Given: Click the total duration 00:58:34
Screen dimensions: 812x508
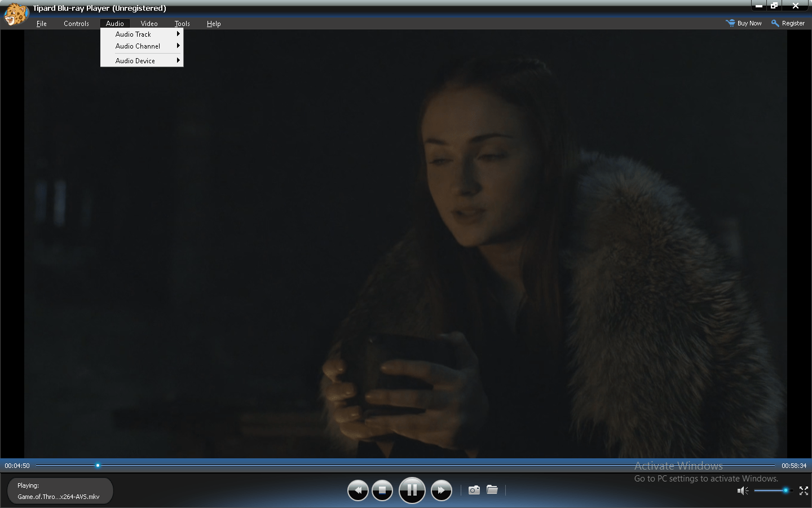Looking at the screenshot, I should click(x=794, y=466).
